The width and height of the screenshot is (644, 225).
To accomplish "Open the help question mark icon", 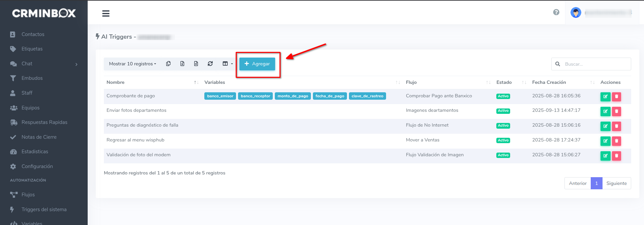I will click(556, 12).
